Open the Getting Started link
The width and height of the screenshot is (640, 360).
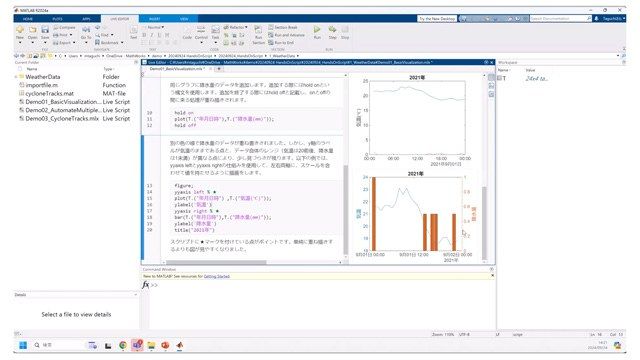(216, 276)
